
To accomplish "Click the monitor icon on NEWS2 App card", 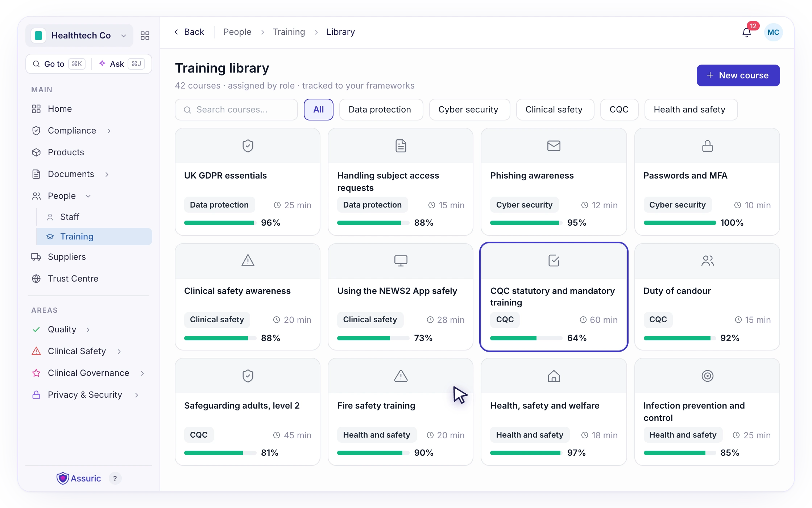I will coord(401,261).
